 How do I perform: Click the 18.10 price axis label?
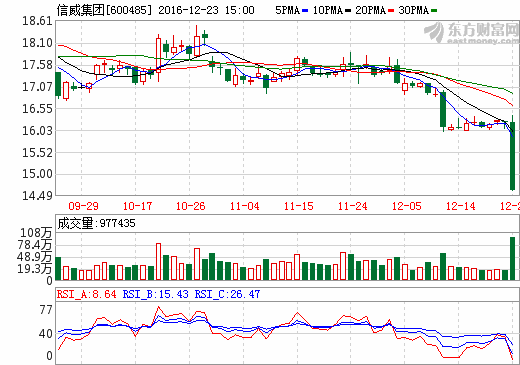tap(37, 43)
